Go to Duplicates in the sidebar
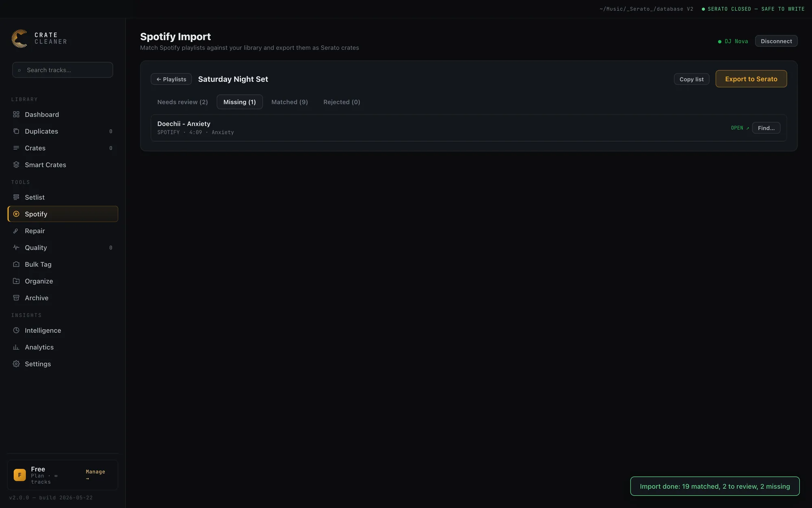812x508 pixels. pyautogui.click(x=63, y=131)
